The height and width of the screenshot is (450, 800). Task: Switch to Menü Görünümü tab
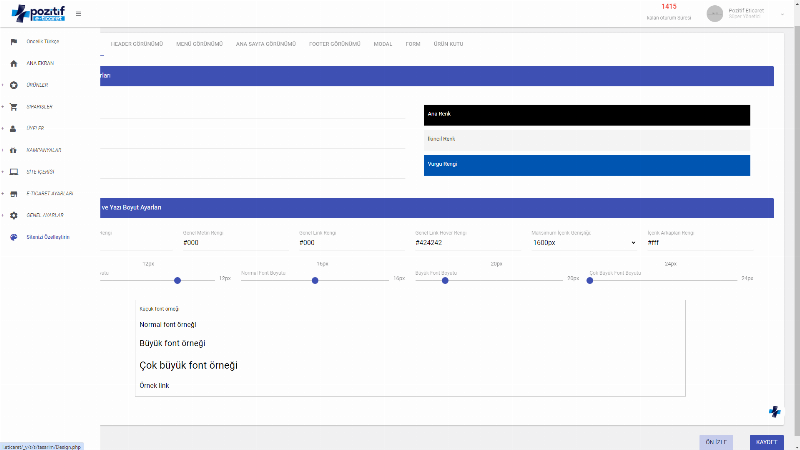[x=199, y=44]
